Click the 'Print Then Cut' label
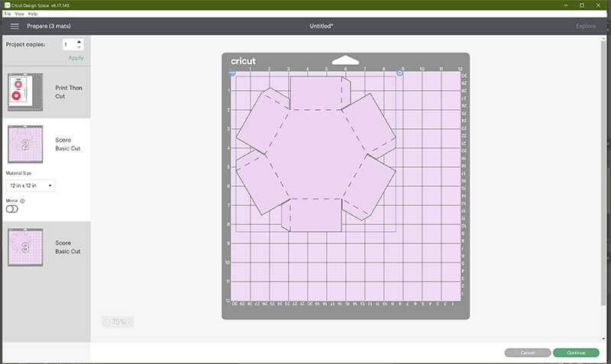The height and width of the screenshot is (364, 611). pyautogui.click(x=69, y=92)
